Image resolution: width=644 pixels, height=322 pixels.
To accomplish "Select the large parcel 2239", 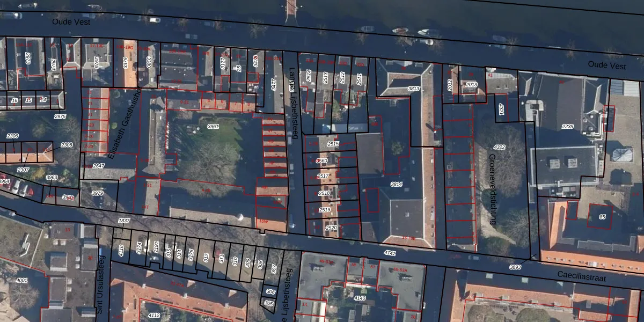I will point(567,127).
